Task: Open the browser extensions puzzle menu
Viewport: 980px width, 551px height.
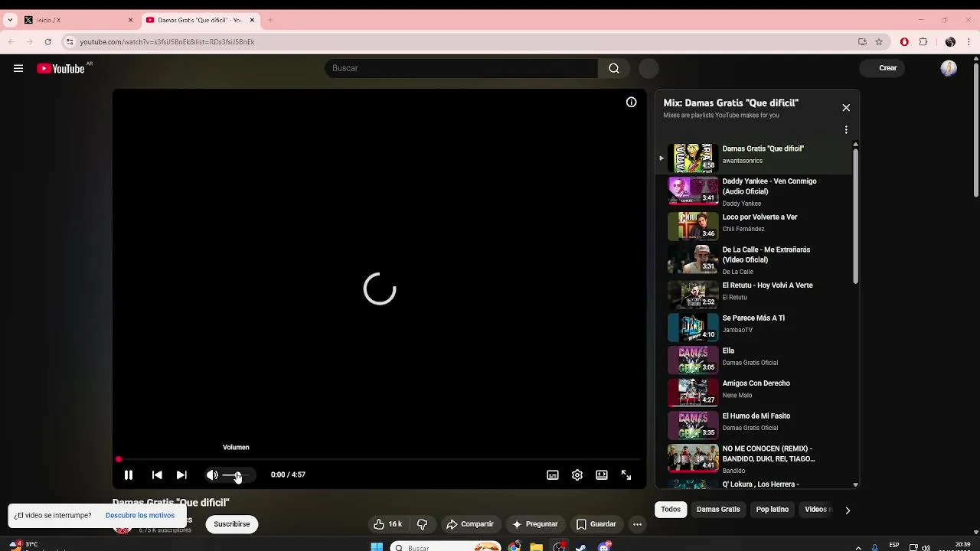Action: pos(923,42)
